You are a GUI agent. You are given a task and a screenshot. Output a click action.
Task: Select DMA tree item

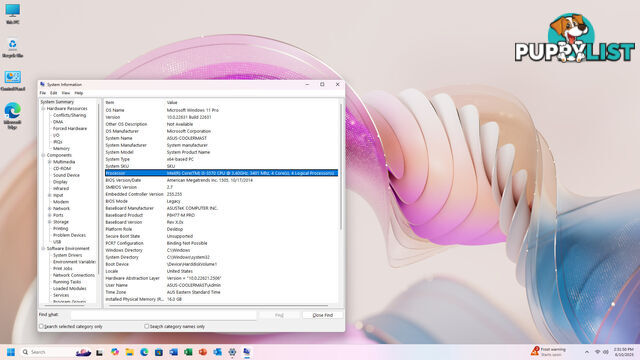click(58, 122)
